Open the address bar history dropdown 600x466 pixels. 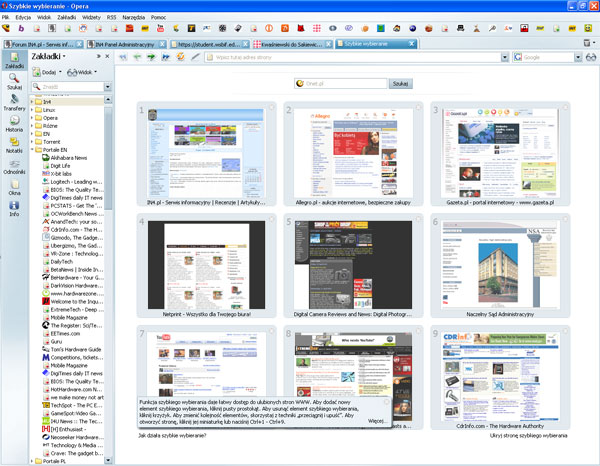[x=505, y=57]
